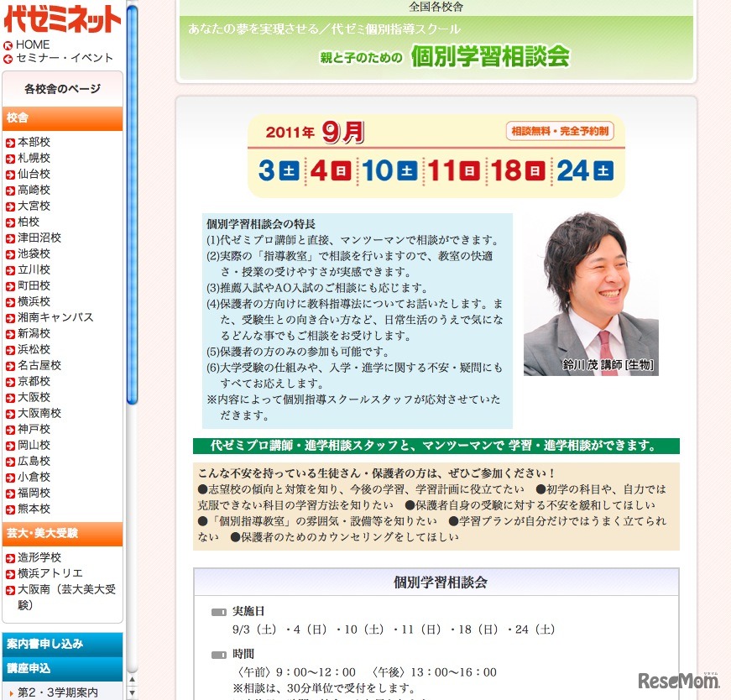Screen dimensions: 731x700
Task: Open the 造形学校 page
Action: pos(39,557)
